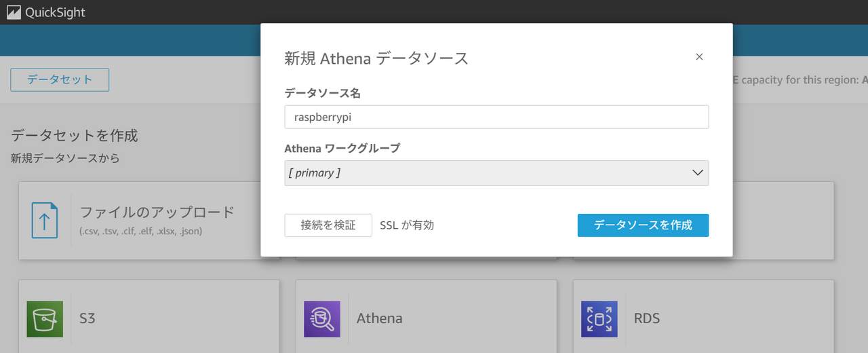Open the データセット button at top left
Image resolution: width=868 pixels, height=353 pixels.
coord(60,79)
